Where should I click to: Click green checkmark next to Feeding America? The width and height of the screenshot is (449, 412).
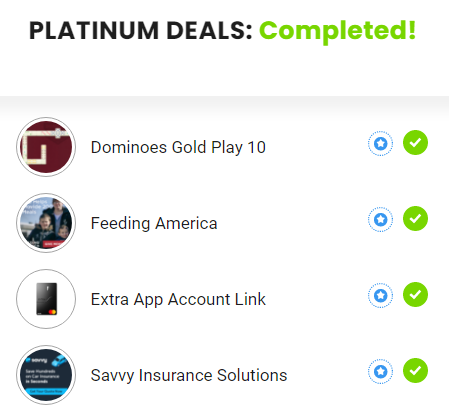click(x=415, y=219)
